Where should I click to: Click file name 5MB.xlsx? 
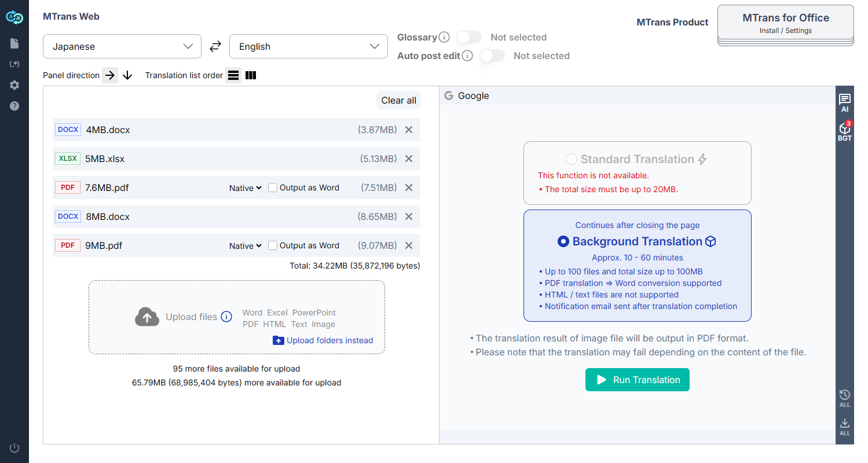tap(105, 159)
